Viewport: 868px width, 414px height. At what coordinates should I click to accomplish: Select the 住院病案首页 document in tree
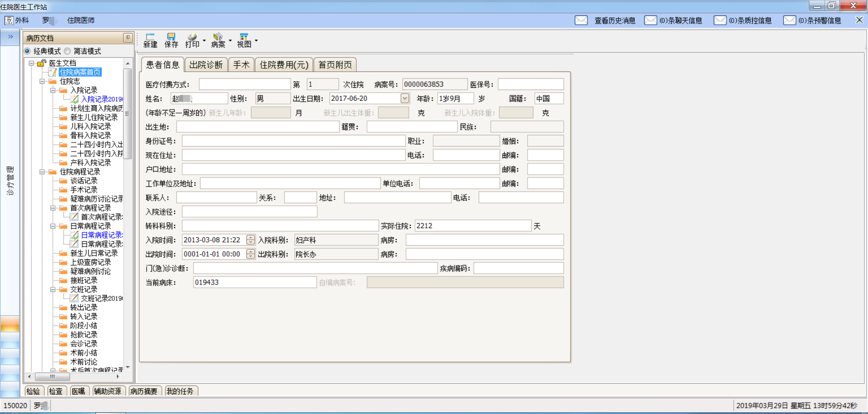80,72
